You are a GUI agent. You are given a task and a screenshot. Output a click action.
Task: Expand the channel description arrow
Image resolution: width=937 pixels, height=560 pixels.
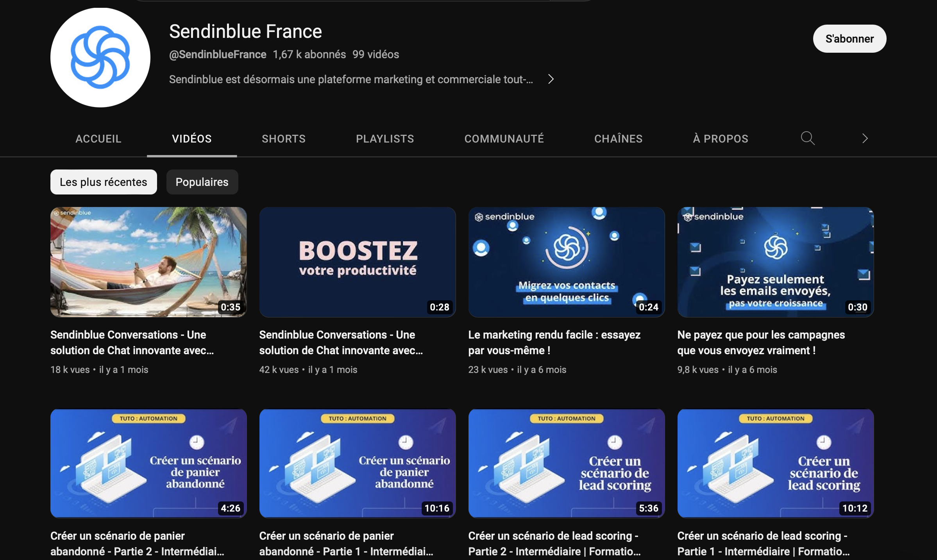551,79
